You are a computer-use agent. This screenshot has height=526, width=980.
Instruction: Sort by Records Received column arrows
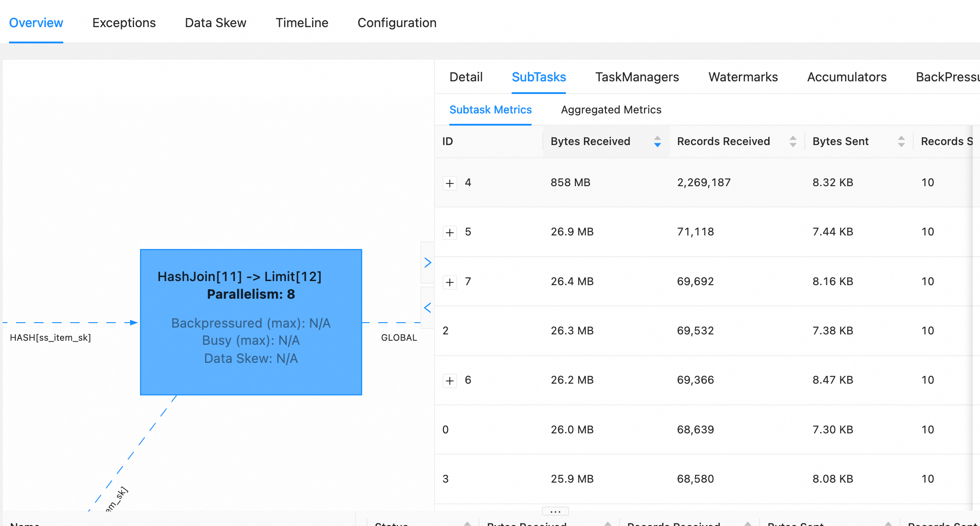793,141
